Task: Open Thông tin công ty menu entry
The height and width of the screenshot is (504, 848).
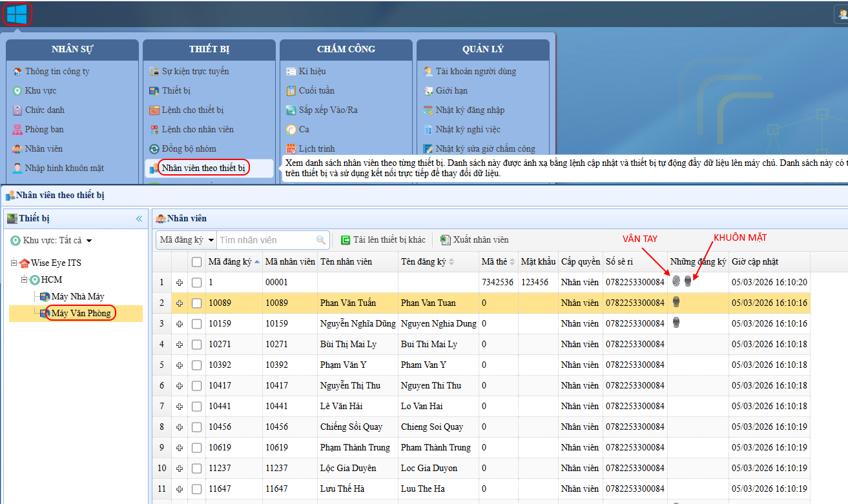Action: click(x=57, y=71)
